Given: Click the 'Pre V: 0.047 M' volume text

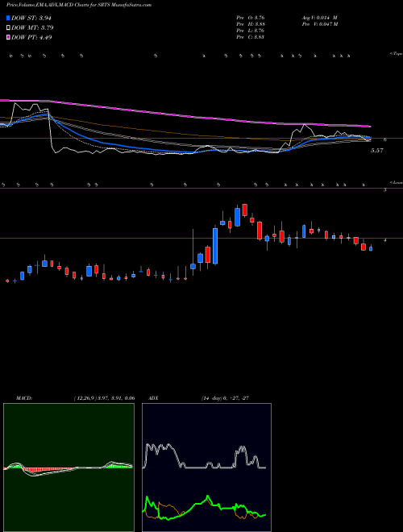Looking at the screenshot, I should coord(319,24).
